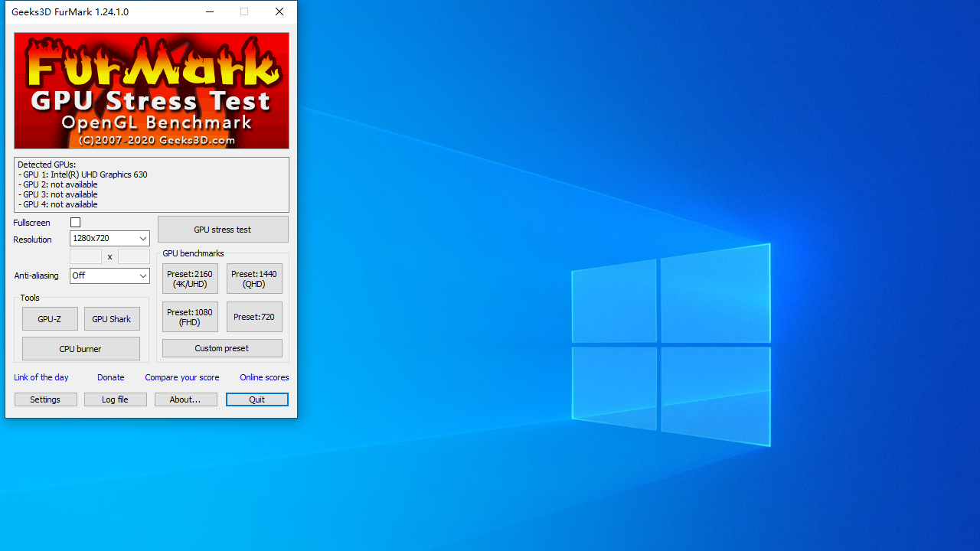
Task: Open Compare your score link
Action: pos(182,377)
